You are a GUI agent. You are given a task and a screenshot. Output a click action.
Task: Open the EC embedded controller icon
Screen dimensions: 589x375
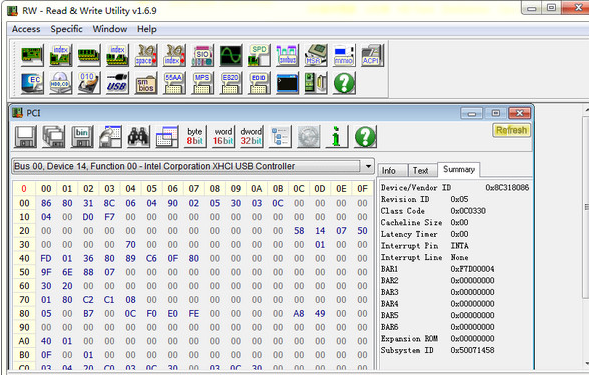32,83
